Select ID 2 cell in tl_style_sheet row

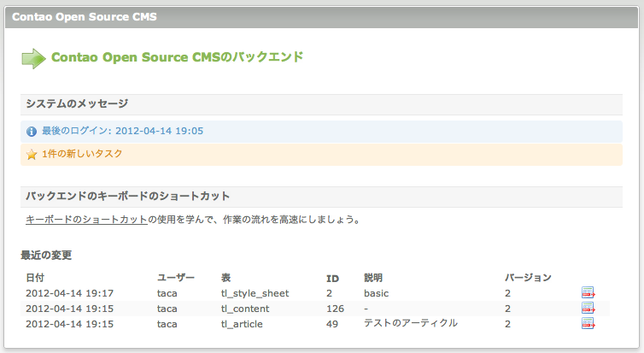click(330, 293)
